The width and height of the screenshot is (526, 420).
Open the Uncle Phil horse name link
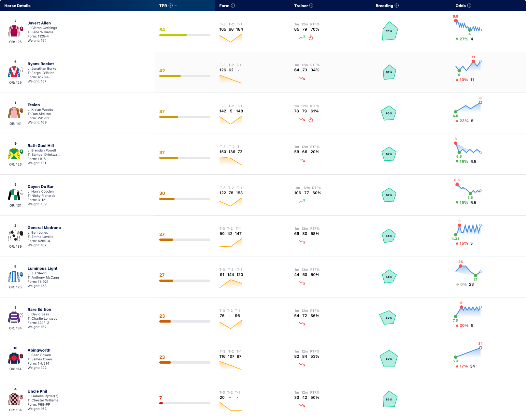[x=37, y=391]
